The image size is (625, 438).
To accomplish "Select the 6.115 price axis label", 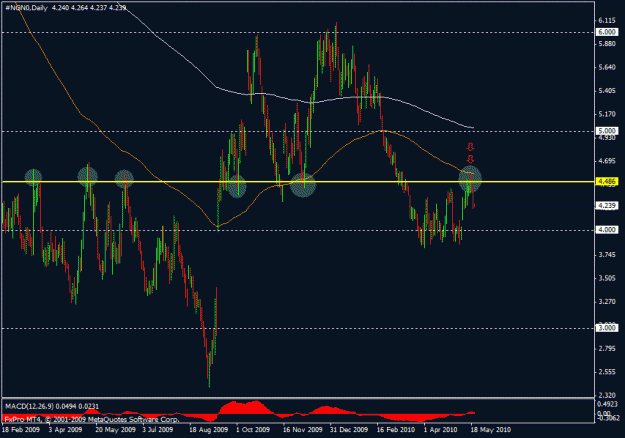I will [607, 20].
